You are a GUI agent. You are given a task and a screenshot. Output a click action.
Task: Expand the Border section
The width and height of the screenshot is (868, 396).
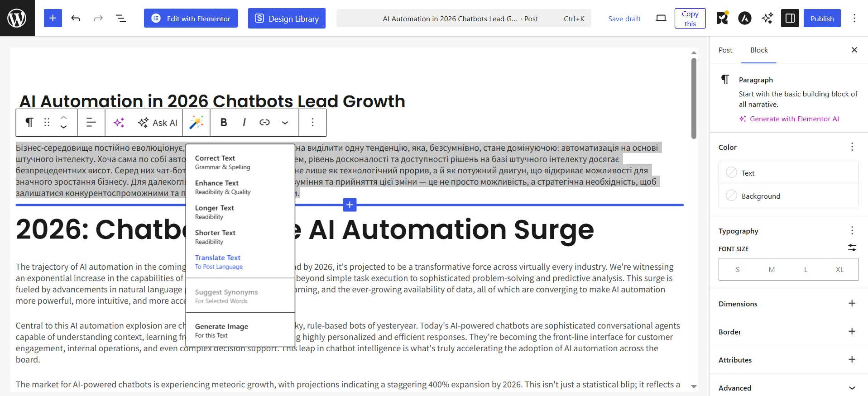click(788, 331)
